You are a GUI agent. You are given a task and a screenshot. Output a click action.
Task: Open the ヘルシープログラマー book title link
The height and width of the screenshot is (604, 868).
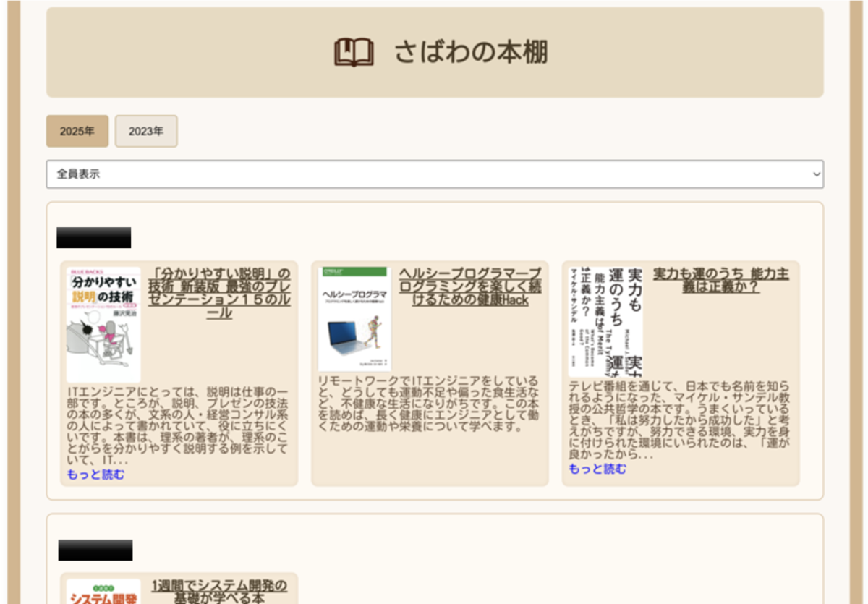click(470, 286)
